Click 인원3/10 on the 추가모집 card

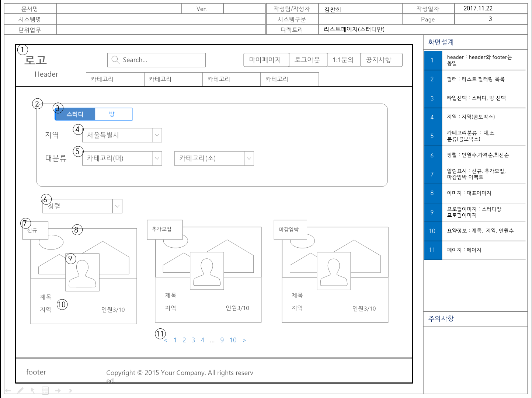point(237,308)
